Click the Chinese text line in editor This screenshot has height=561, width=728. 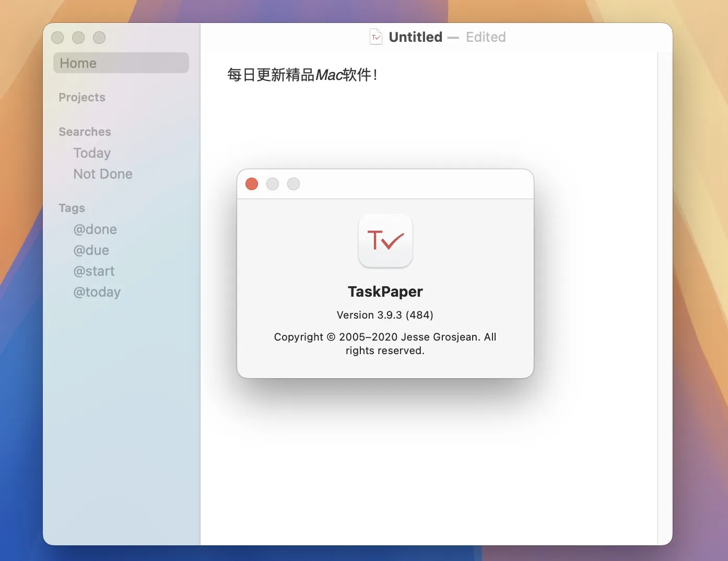(302, 75)
